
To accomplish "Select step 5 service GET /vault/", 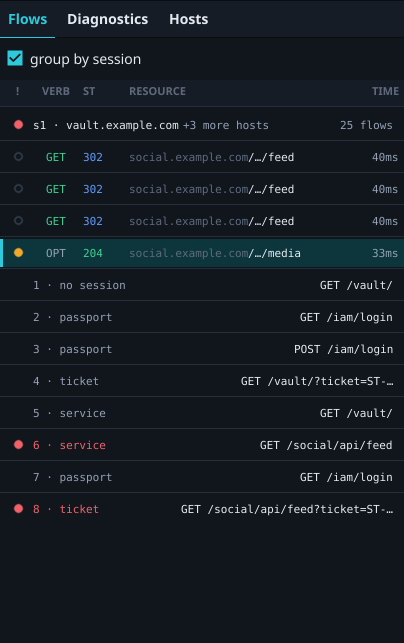I will pyautogui.click(x=202, y=413).
